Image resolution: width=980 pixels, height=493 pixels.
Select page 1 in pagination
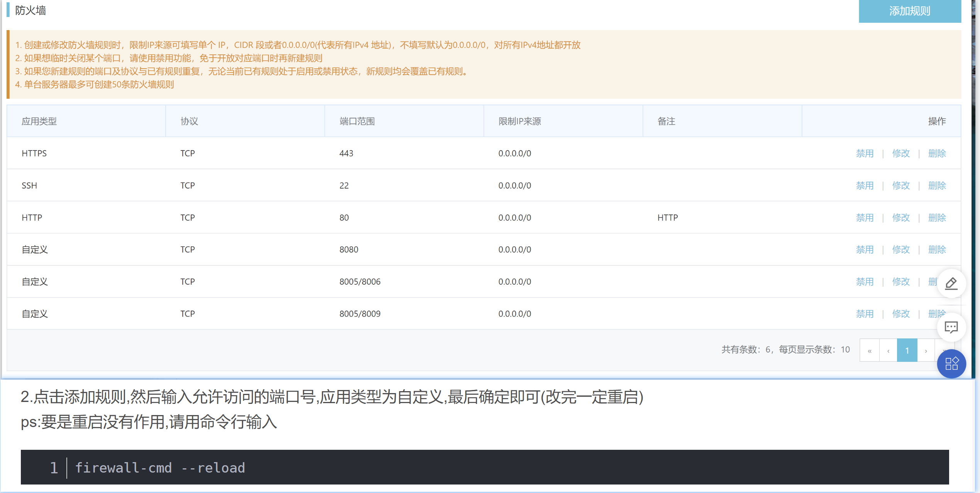tap(907, 350)
